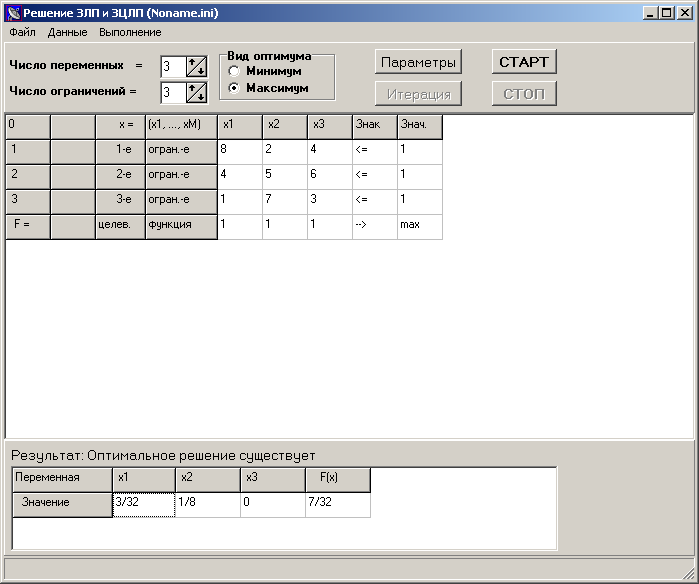Click the Знач. cell of constraint 1
The image size is (699, 584).
point(420,152)
